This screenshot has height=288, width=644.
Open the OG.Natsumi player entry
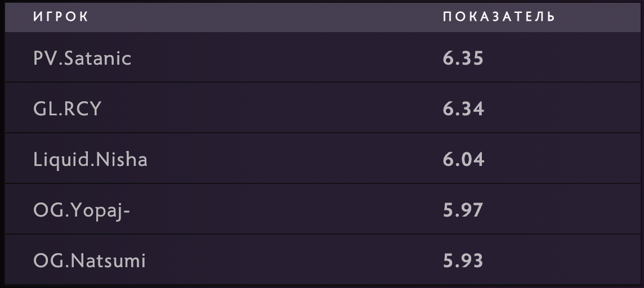pos(90,261)
